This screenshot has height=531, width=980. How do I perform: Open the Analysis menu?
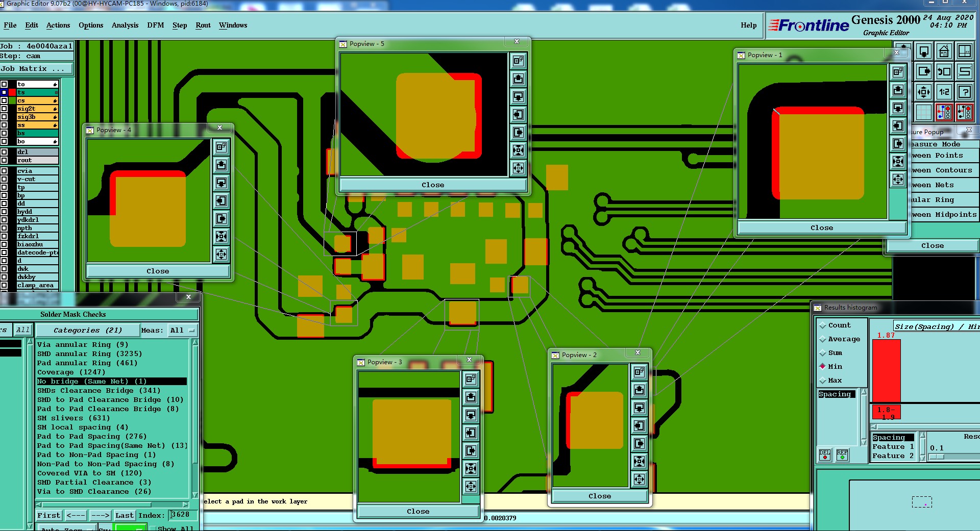(125, 25)
